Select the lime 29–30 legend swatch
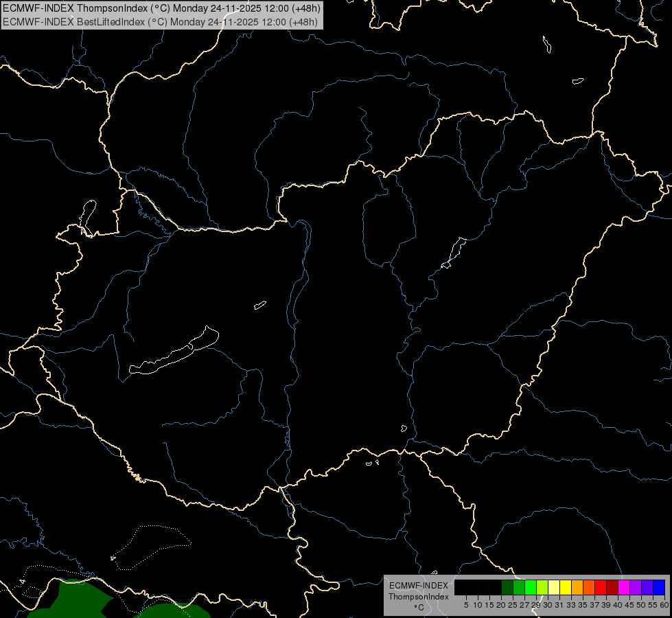The image size is (672, 618). click(542, 587)
